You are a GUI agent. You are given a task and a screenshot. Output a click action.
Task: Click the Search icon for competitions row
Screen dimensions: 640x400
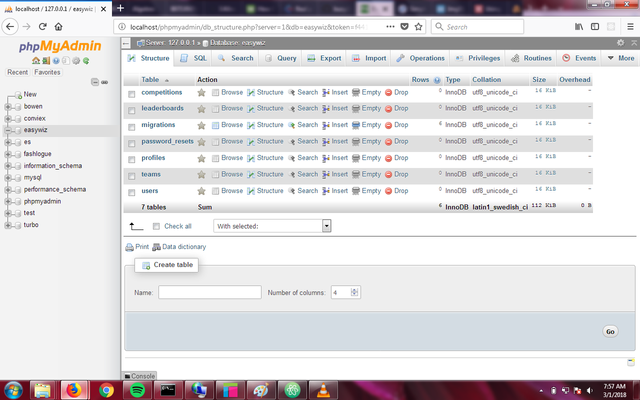coord(291,93)
